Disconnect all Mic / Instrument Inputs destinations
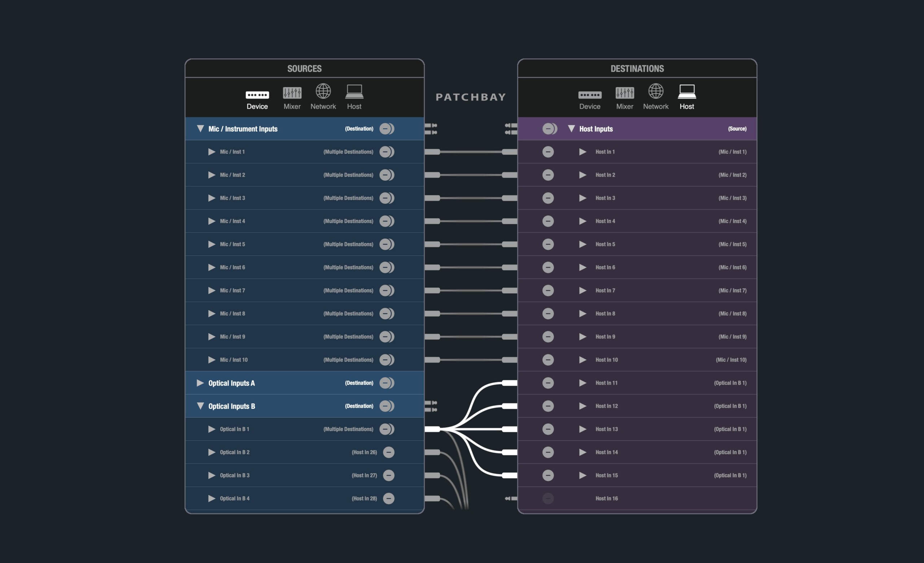The height and width of the screenshot is (563, 924). (386, 129)
